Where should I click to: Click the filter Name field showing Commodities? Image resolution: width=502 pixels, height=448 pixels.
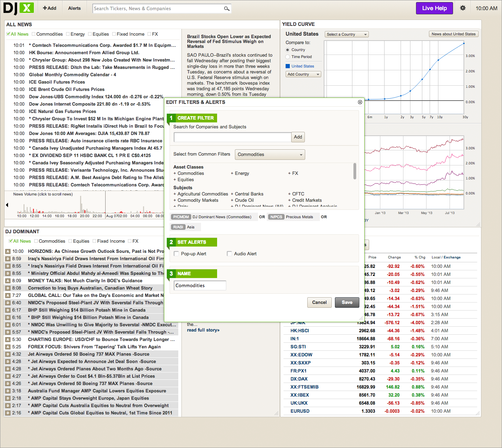[200, 285]
